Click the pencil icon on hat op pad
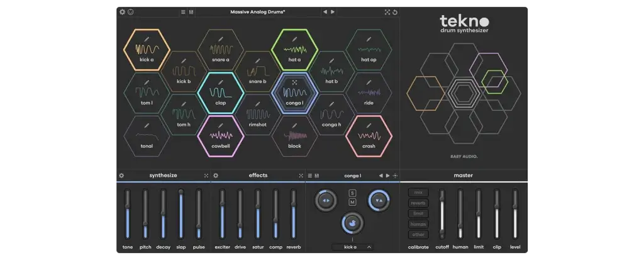This screenshot has height=260, width=644. tap(369, 39)
